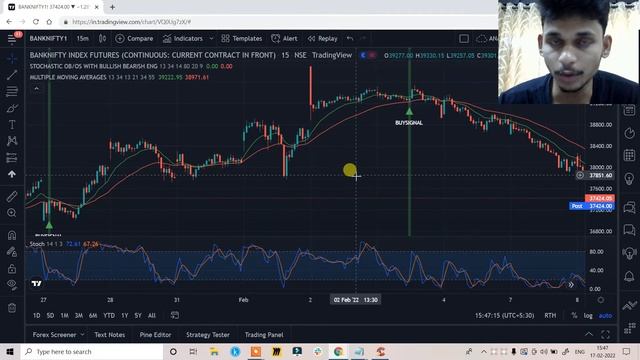Toggle percent scale mode
Viewport: 640px width, 360px height.
point(574,316)
